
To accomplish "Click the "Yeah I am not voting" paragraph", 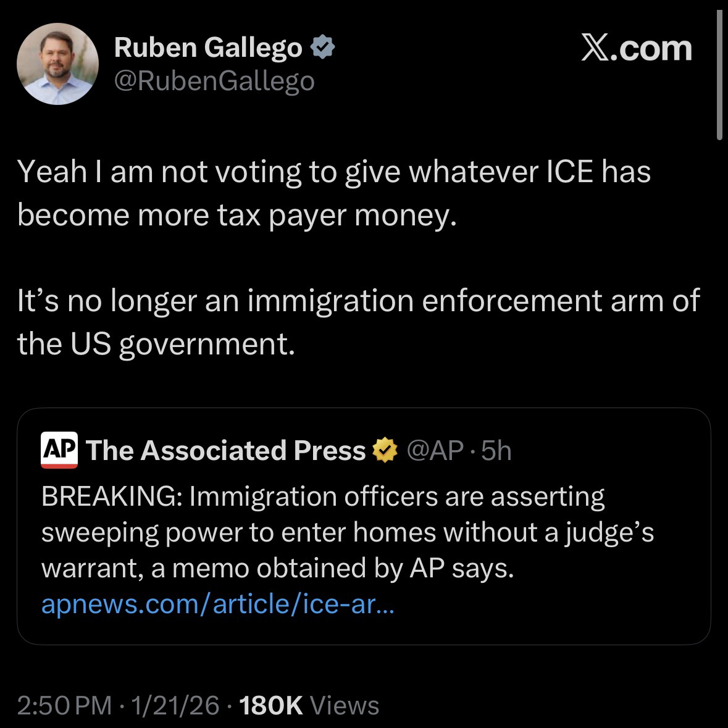I will pos(333,193).
